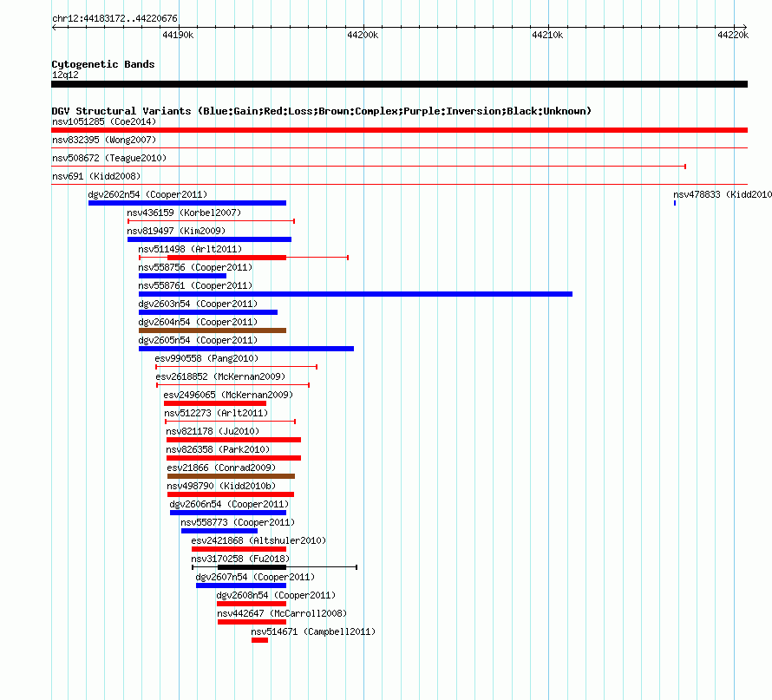Click the nsv514671 (Campbell2011) label text

click(313, 631)
